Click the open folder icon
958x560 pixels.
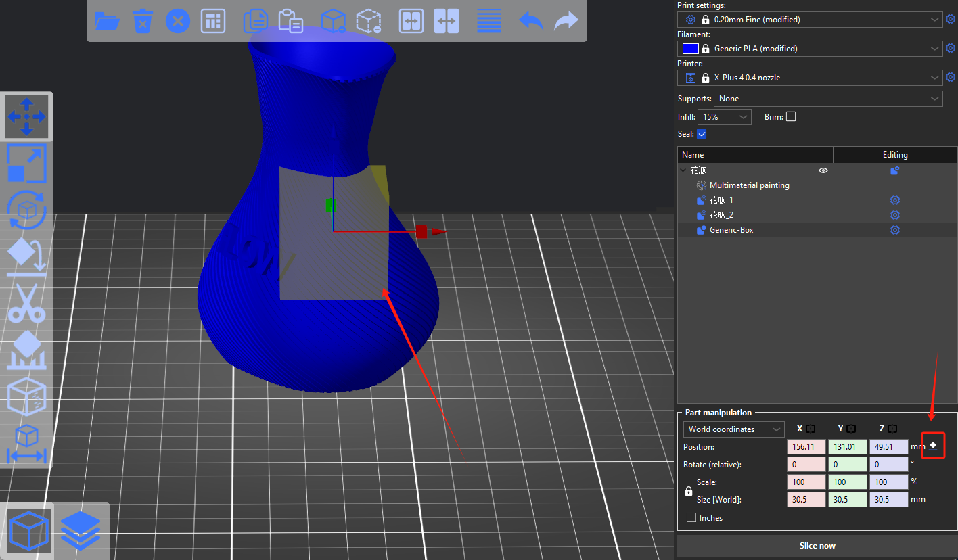(x=107, y=21)
